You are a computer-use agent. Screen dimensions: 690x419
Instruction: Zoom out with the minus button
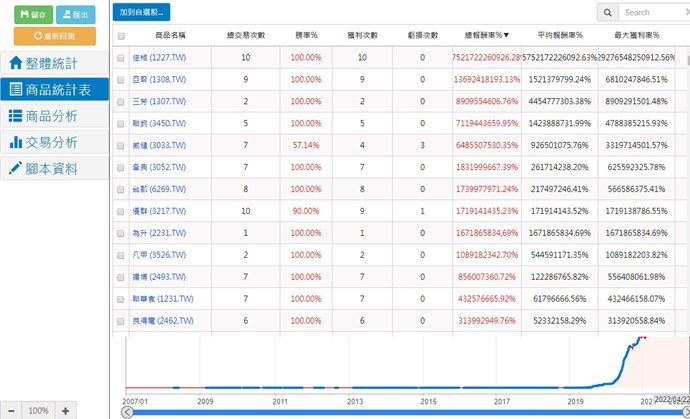11,410
